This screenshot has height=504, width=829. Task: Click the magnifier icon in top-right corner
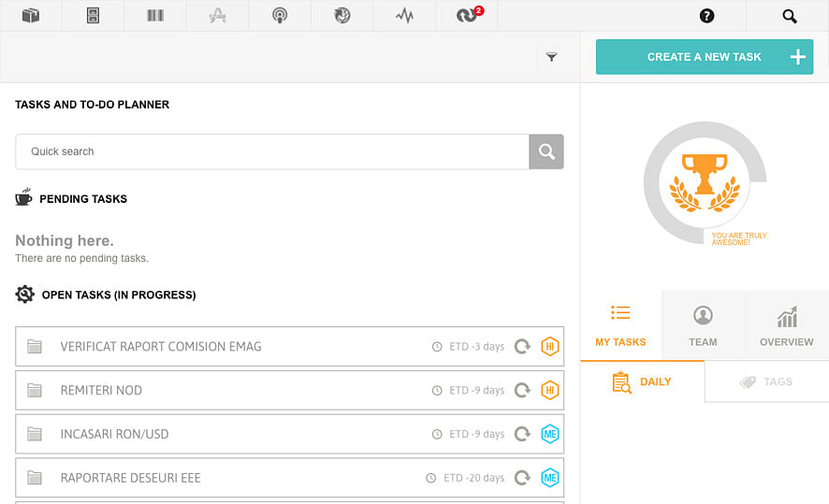coord(790,16)
